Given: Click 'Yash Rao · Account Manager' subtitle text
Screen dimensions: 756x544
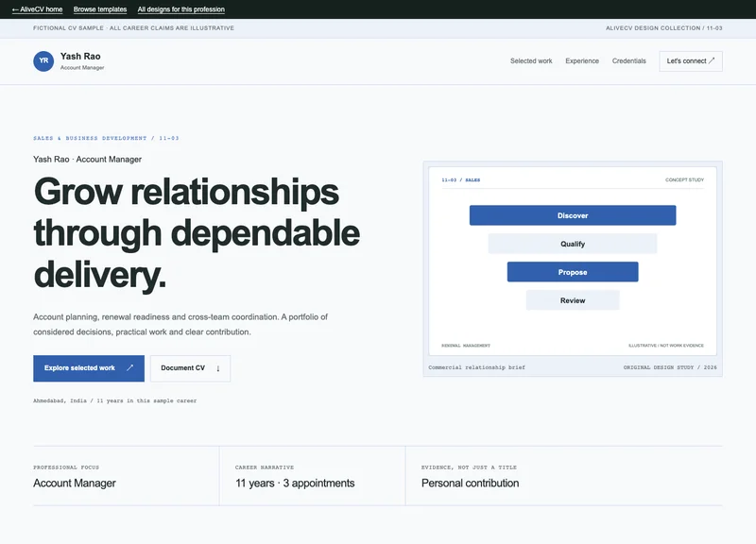Looking at the screenshot, I should click(87, 159).
